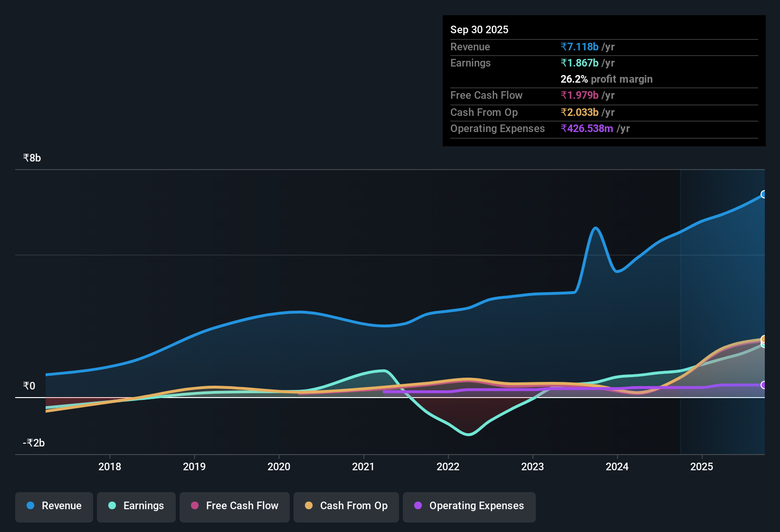Toggle visibility of the Free Cash Flow series

[x=234, y=506]
